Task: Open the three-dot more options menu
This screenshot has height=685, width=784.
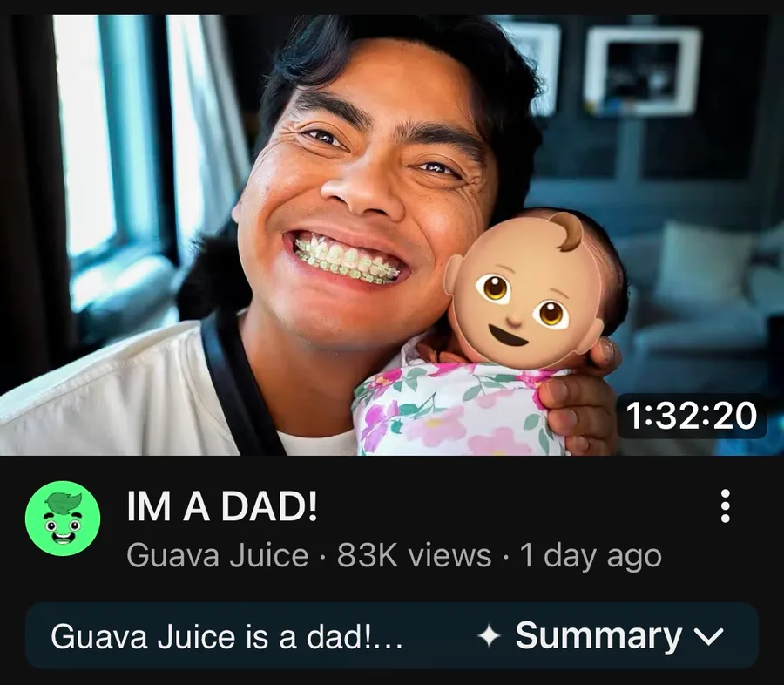Action: point(725,505)
